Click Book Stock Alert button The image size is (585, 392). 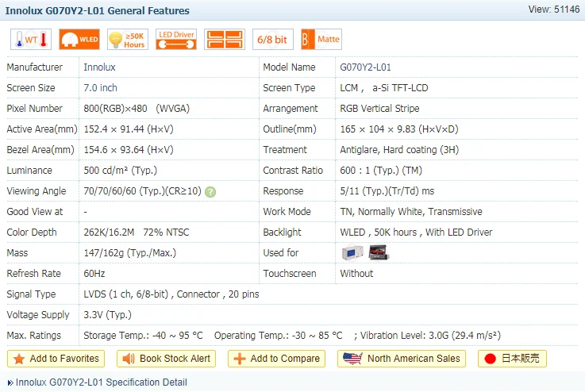(167, 359)
